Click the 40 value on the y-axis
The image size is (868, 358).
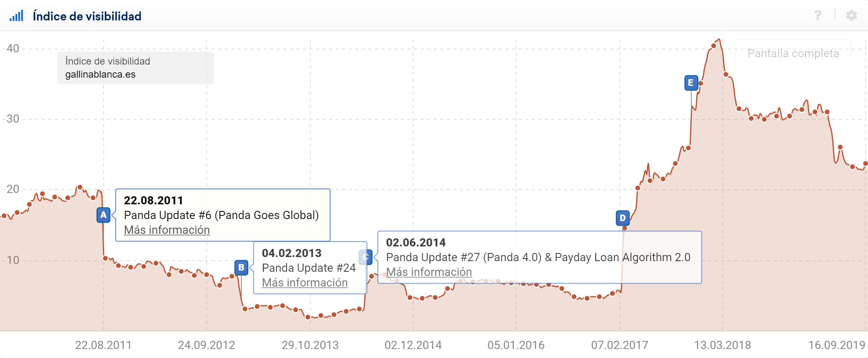tap(13, 49)
